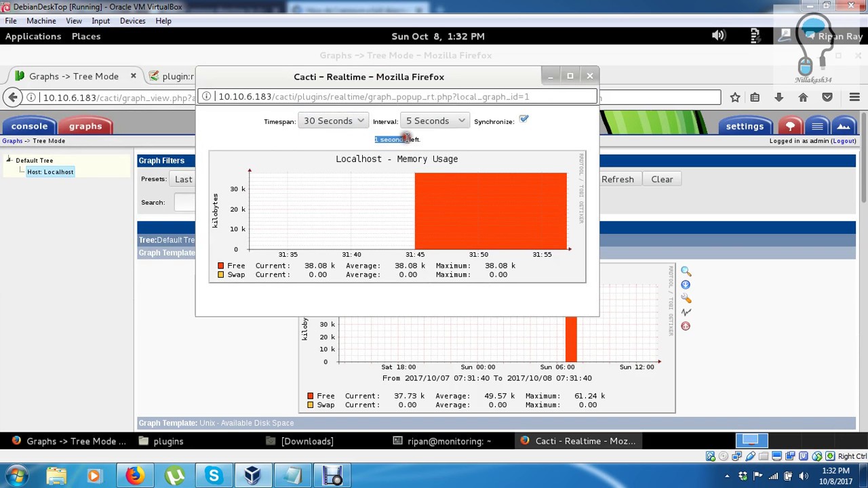This screenshot has width=868, height=488.
Task: Click VirtualBox optical disc status icon
Action: [x=724, y=456]
